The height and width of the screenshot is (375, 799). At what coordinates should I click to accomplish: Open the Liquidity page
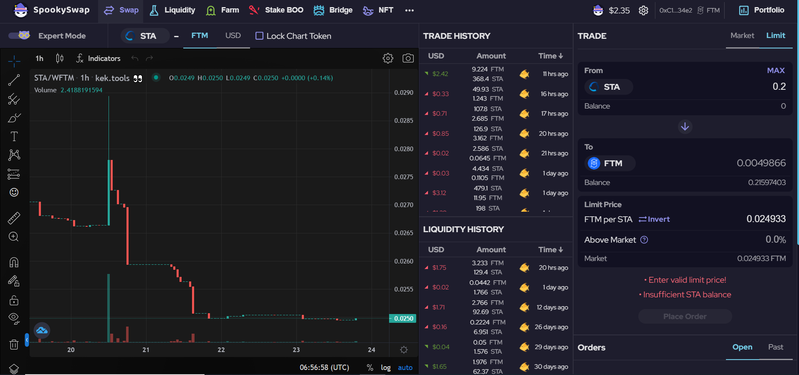pyautogui.click(x=172, y=10)
